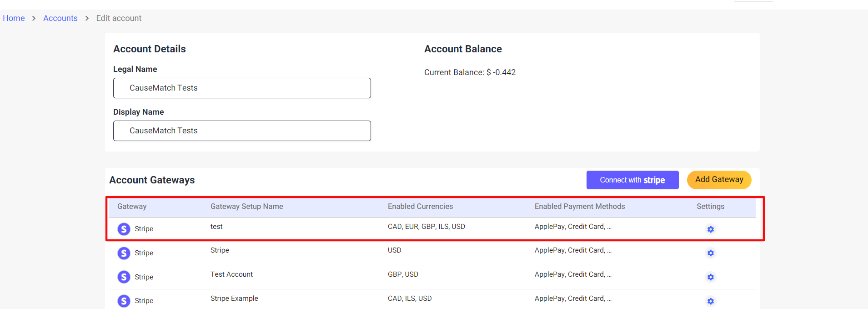Click Enabled Payment Methods column header

coord(580,207)
